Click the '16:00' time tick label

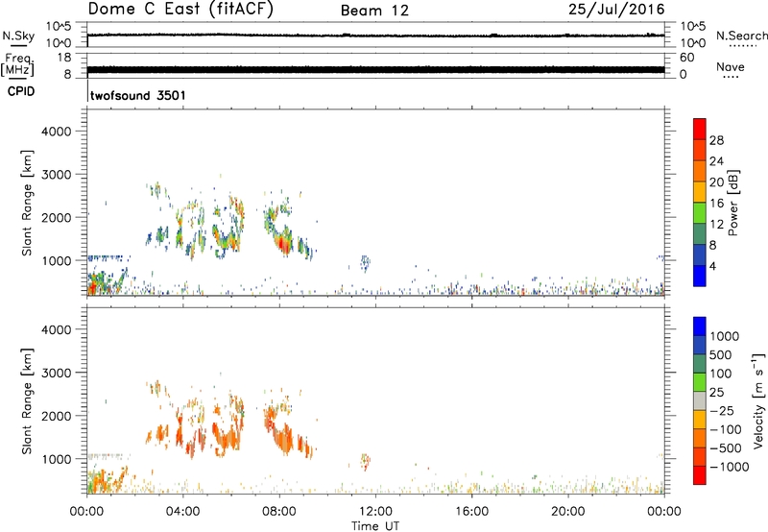(471, 512)
